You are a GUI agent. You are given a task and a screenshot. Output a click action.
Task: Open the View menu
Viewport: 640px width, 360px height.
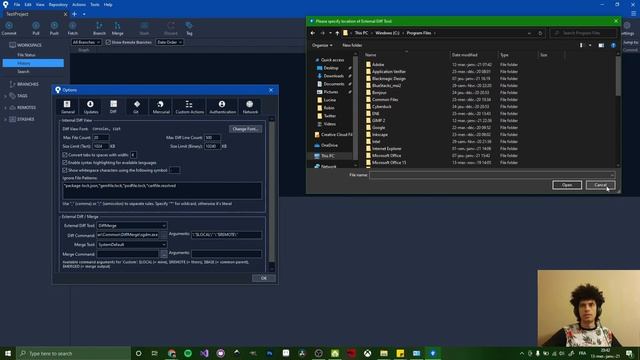click(40, 4)
